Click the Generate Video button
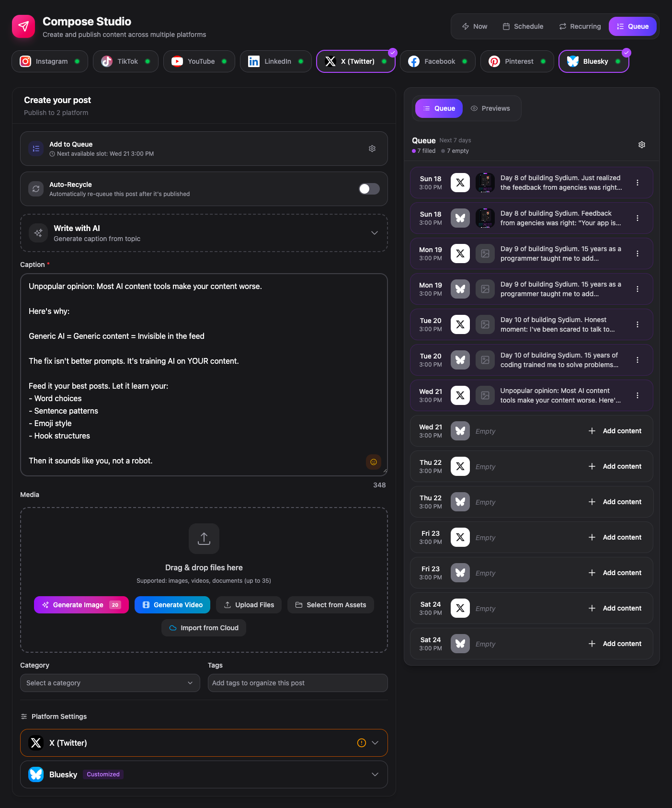The width and height of the screenshot is (672, 808). coord(172,604)
